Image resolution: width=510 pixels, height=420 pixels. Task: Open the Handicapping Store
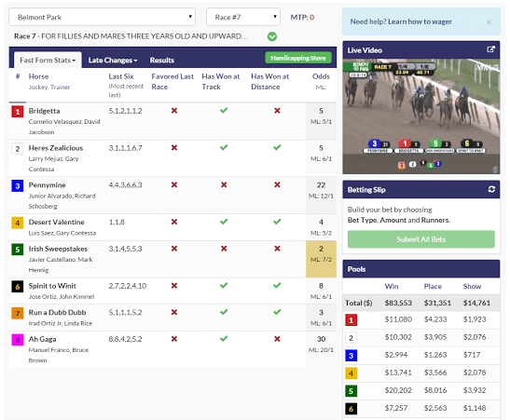coord(298,58)
